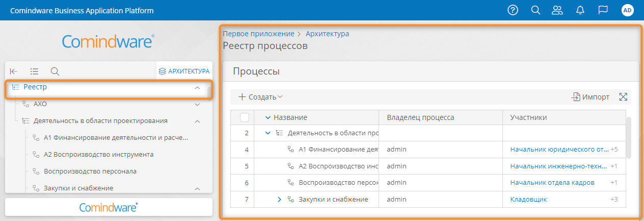Open the AD user avatar menu
The image size is (644, 221).
628,10
